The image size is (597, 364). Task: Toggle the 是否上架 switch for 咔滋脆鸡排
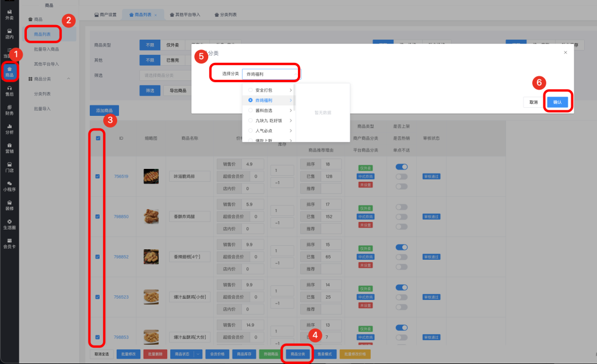coord(402,167)
